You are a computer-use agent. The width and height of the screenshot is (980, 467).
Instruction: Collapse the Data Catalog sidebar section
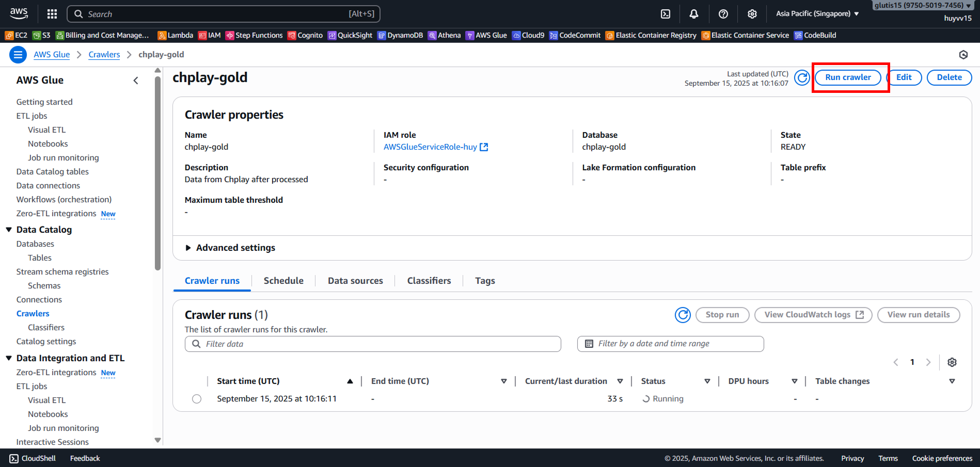coord(9,230)
